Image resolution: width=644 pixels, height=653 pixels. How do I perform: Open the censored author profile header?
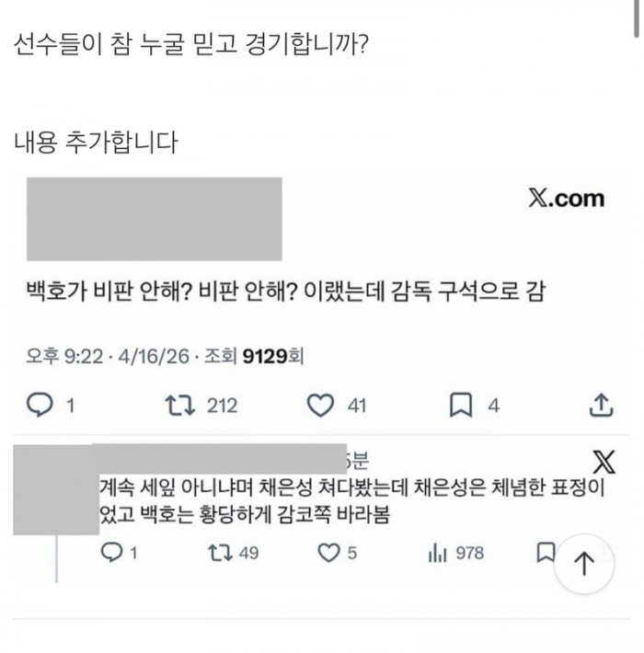coord(155,219)
